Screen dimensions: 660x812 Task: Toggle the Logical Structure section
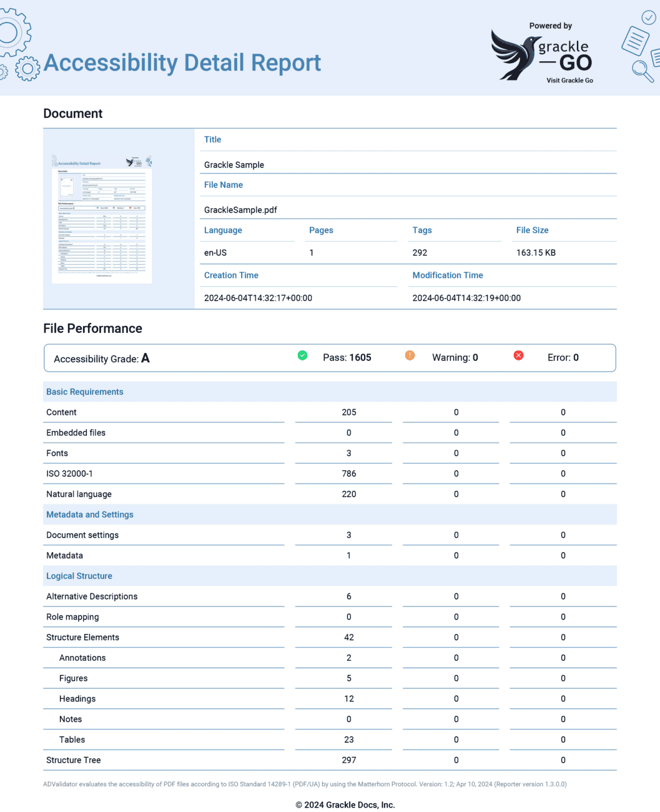click(x=79, y=575)
